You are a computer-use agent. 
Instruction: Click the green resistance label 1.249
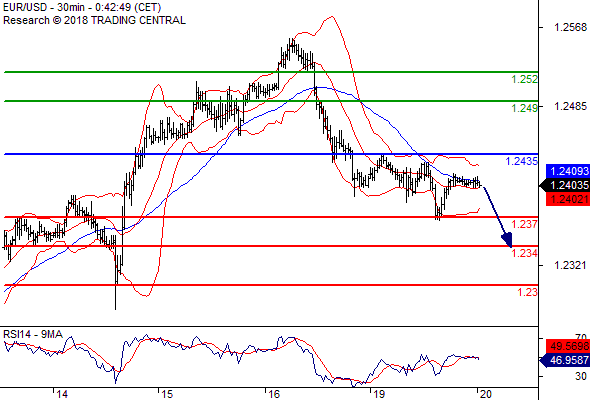click(525, 108)
